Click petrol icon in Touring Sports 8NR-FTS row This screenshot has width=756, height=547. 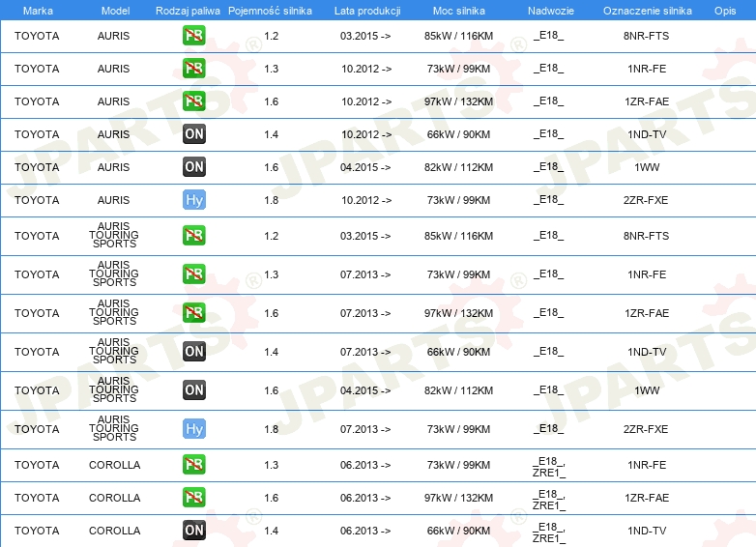(193, 236)
